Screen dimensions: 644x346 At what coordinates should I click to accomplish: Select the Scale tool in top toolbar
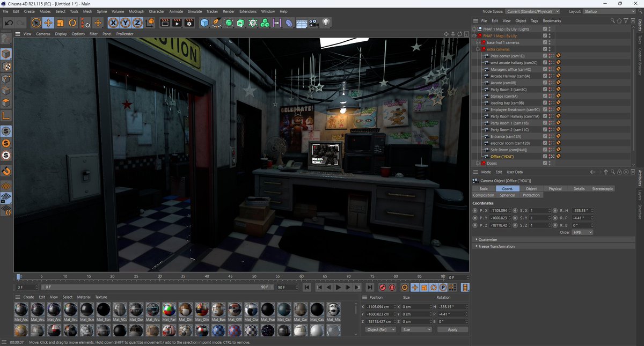point(60,23)
